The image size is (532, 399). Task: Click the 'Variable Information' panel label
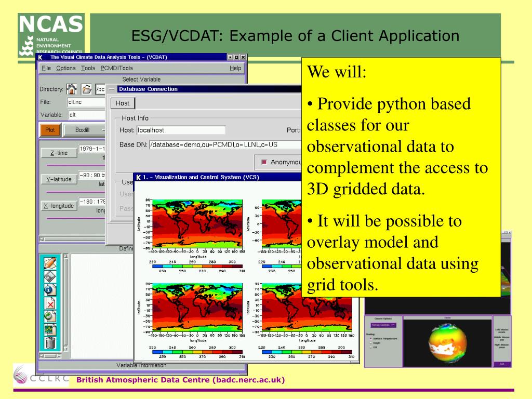click(141, 365)
